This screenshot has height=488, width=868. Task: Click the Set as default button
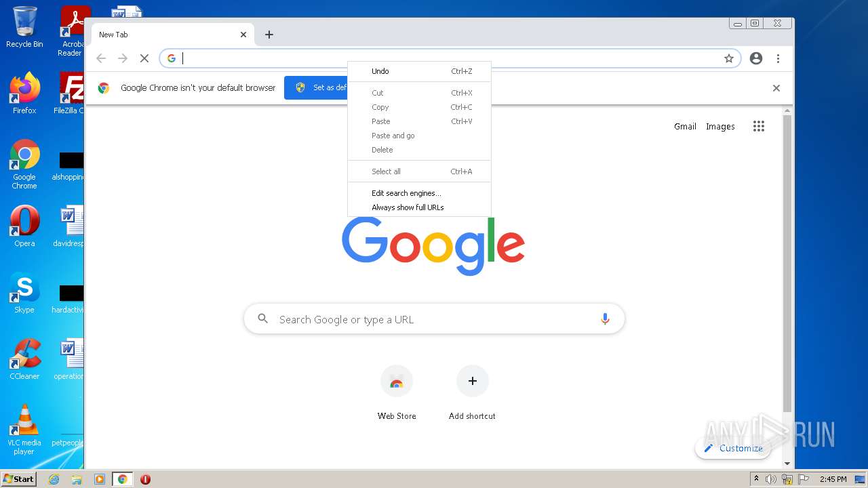click(316, 87)
